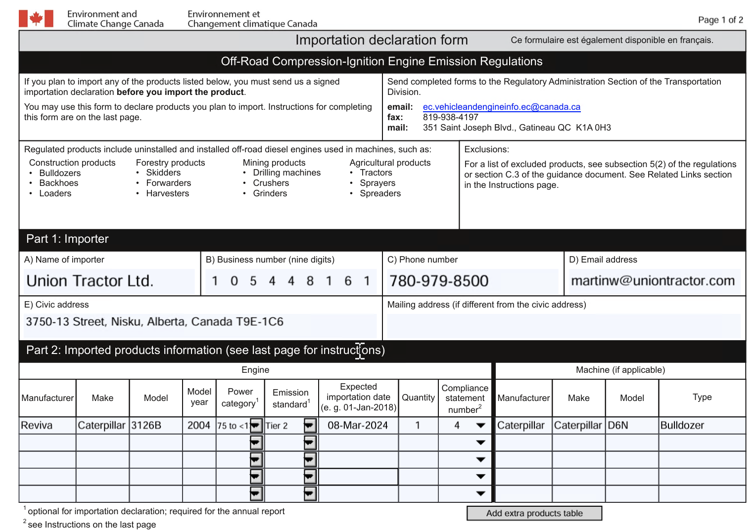This screenshot has height=532, width=756.
Task: Open Emission standard dropdown in fifth product row
Action: click(x=310, y=493)
